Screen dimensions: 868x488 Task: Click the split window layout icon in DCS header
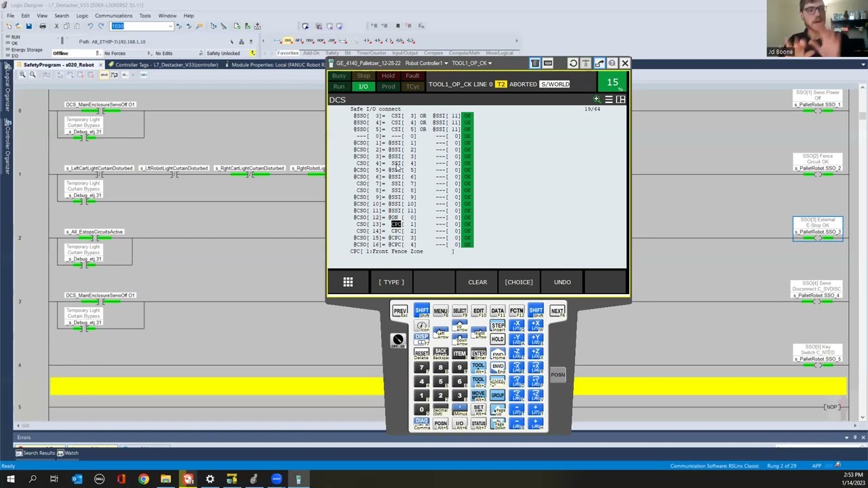pos(620,100)
